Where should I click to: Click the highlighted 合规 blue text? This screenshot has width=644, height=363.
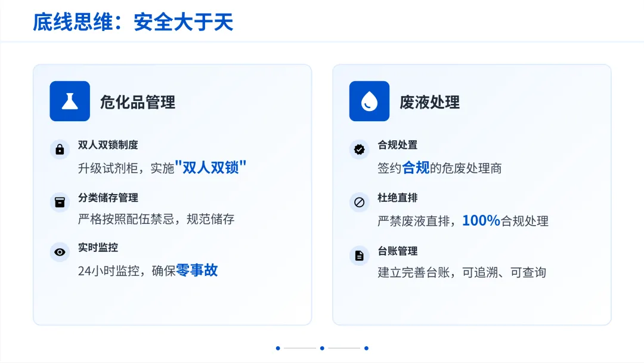[x=416, y=168]
